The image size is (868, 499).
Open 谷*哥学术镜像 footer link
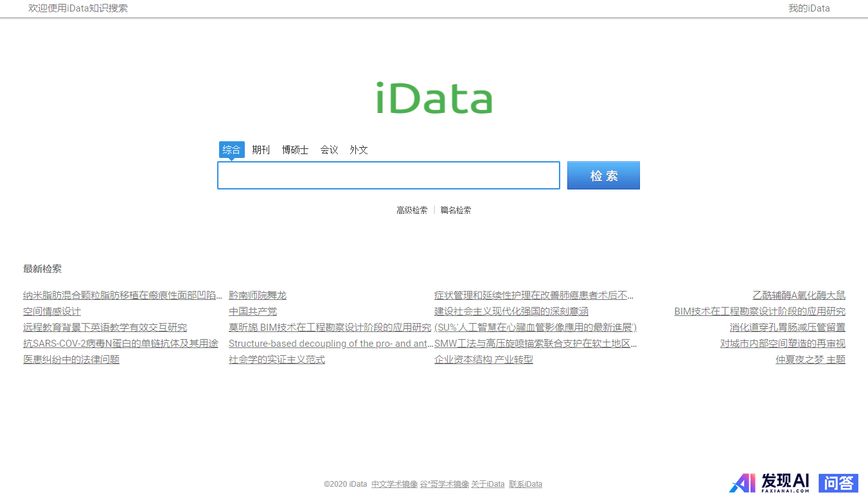click(445, 484)
